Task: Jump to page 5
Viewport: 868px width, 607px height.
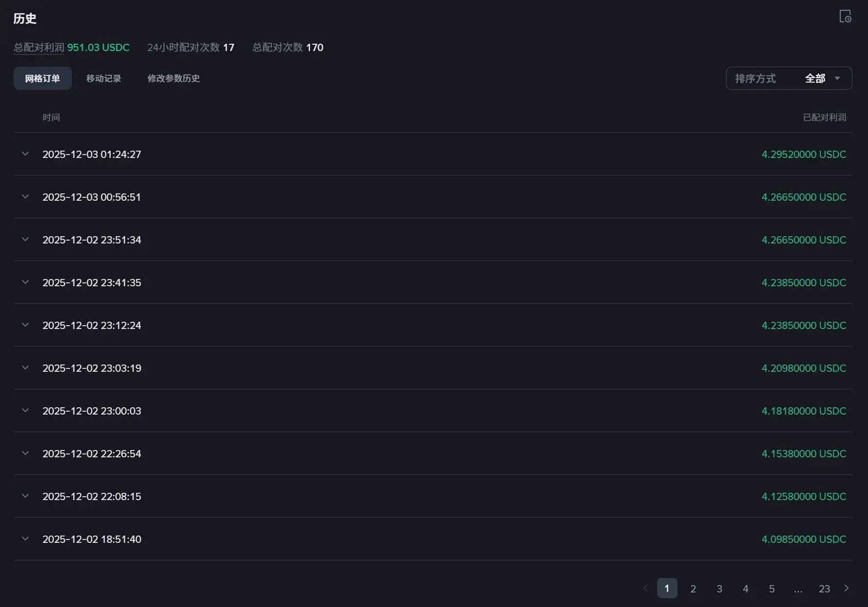Action: pos(772,589)
